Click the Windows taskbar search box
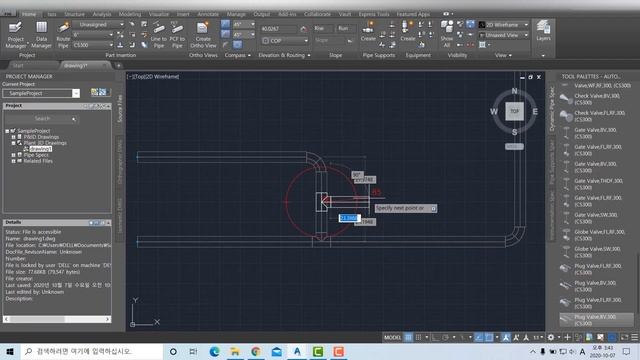The width and height of the screenshot is (640, 360). [x=92, y=351]
